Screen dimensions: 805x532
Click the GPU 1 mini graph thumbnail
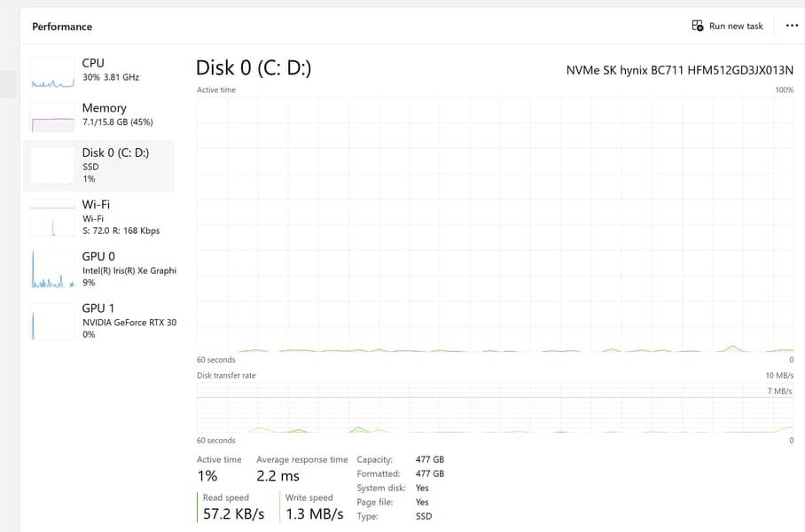tap(52, 321)
